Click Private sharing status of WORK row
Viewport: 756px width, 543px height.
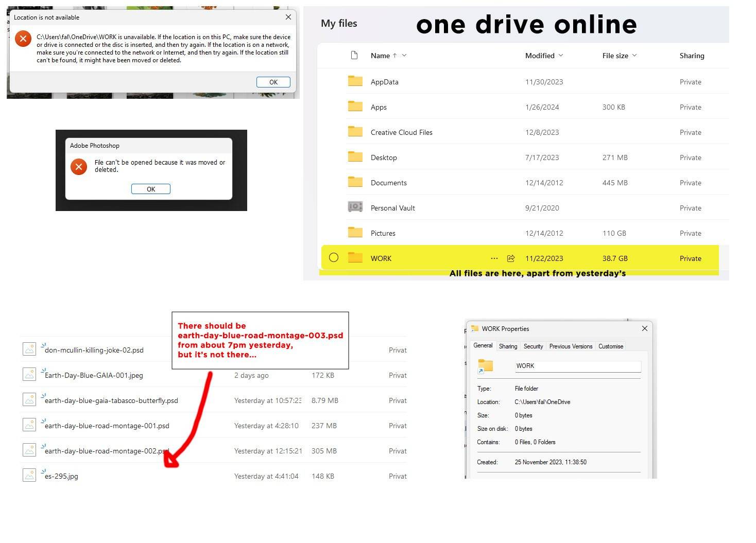(691, 258)
